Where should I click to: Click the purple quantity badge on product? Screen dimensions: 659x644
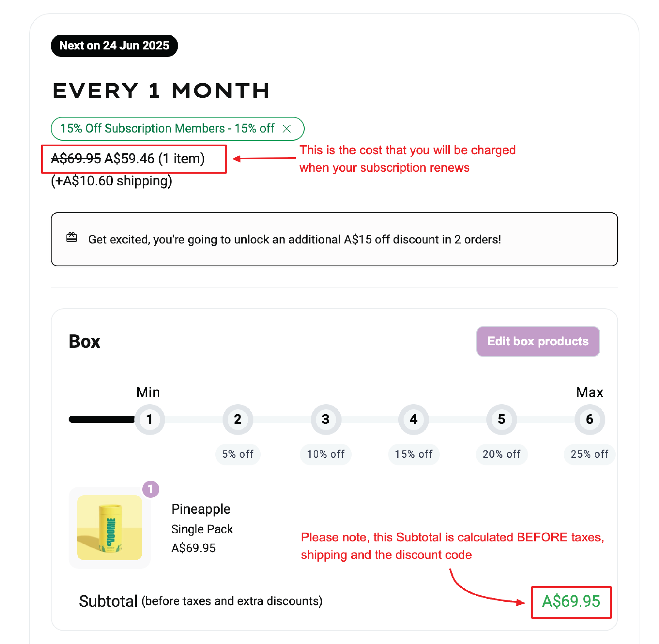tap(151, 489)
